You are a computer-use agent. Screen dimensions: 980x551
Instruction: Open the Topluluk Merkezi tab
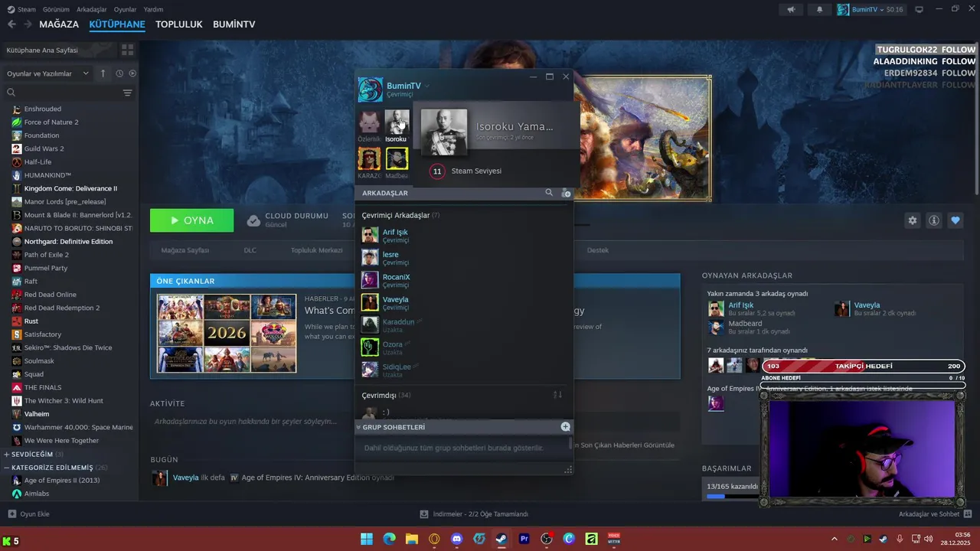[x=317, y=250]
